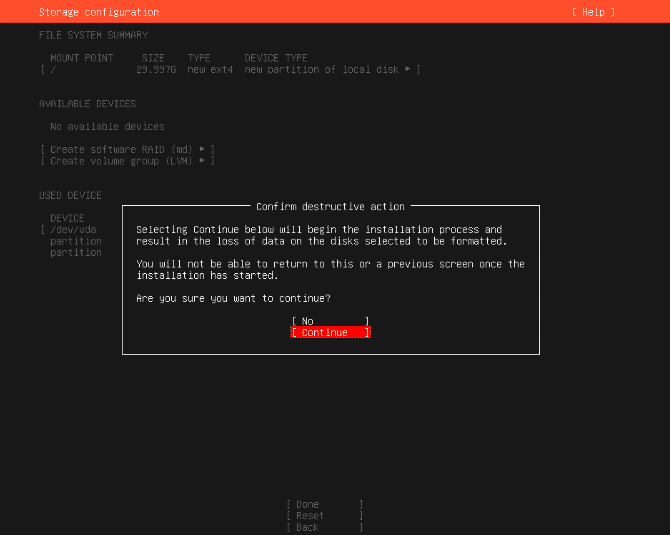The image size is (670, 535).
Task: Click the second partition under /dev/vda
Action: [76, 253]
